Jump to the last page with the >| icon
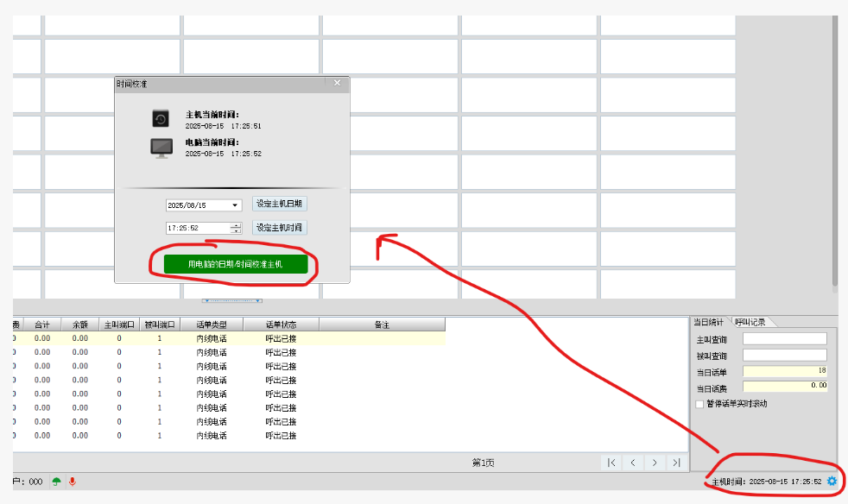 coord(677,463)
